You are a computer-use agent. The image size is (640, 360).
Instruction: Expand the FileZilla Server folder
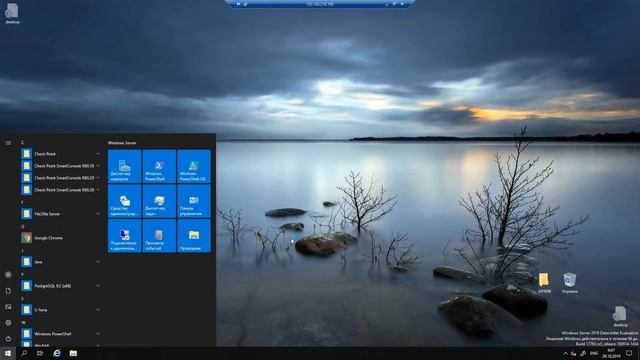pos(98,213)
